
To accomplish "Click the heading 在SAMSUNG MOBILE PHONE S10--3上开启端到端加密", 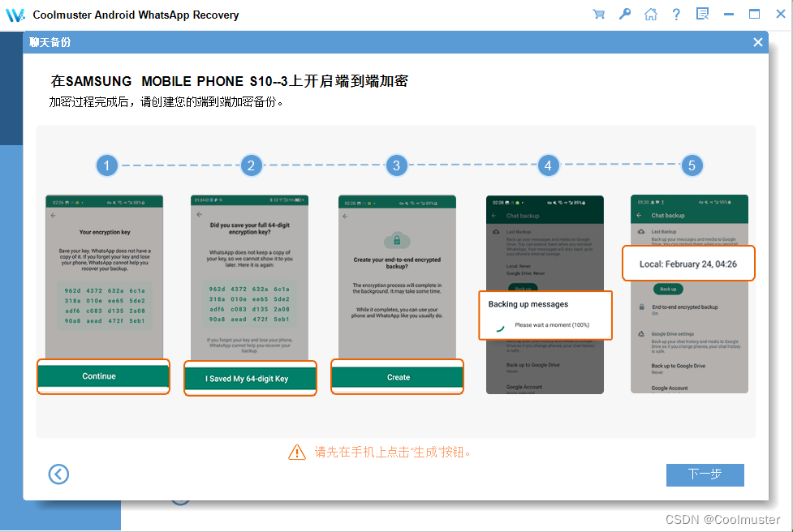I will click(229, 81).
